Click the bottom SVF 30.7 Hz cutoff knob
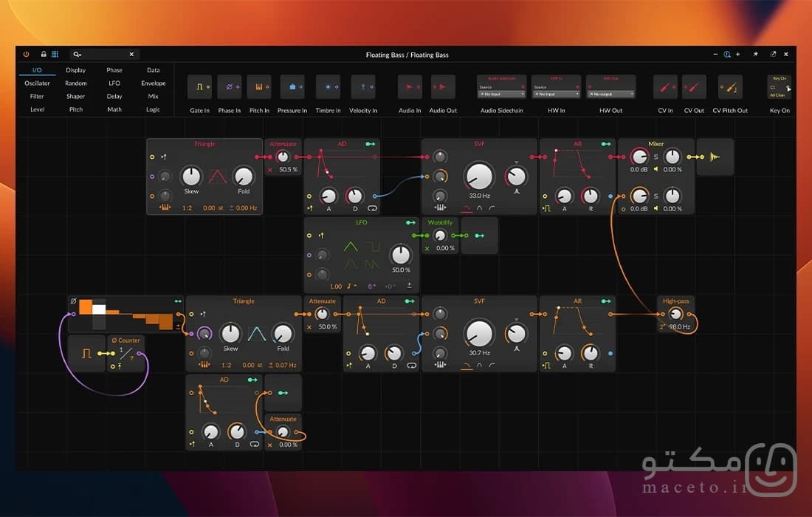The width and height of the screenshot is (812, 517). point(479,334)
